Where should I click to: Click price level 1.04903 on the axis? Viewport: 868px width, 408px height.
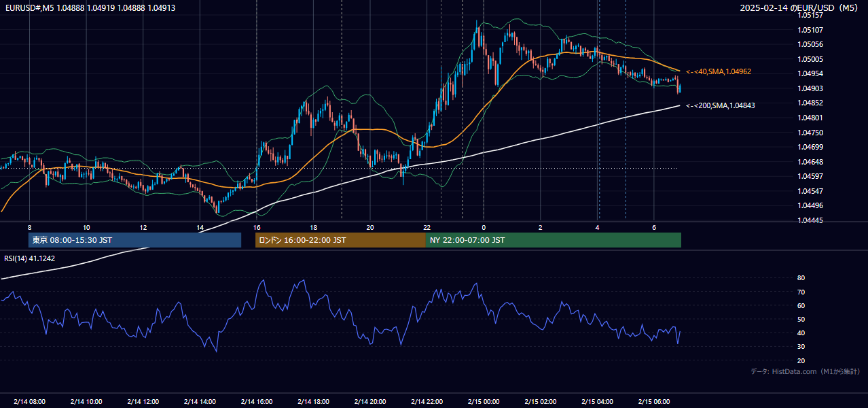click(x=810, y=88)
